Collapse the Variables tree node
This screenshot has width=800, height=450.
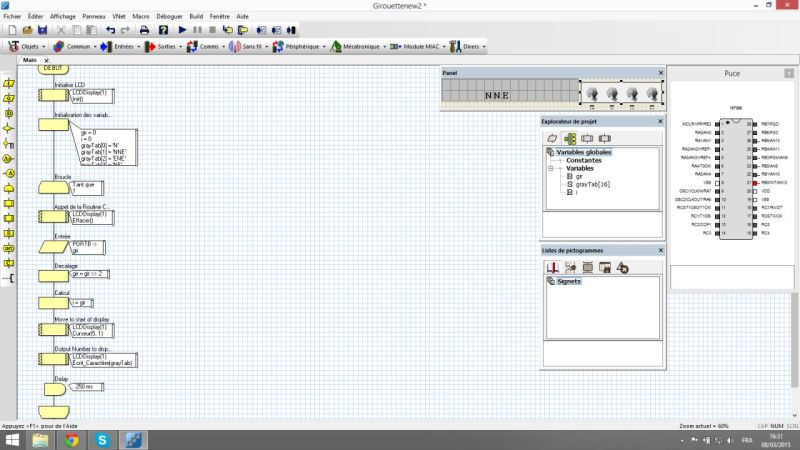coord(551,168)
